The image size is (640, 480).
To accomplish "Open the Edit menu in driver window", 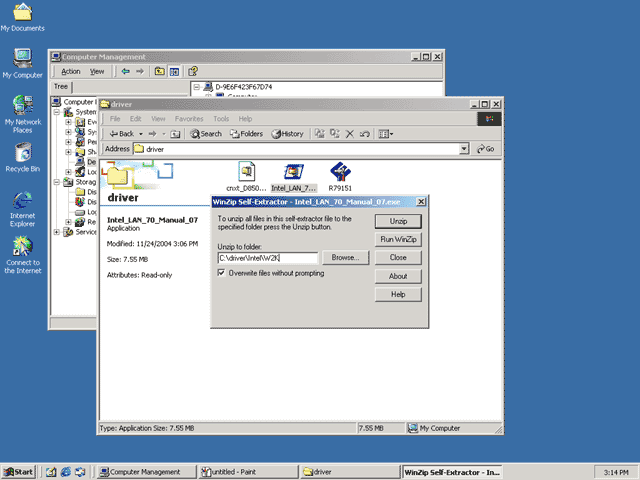I will coord(136,119).
